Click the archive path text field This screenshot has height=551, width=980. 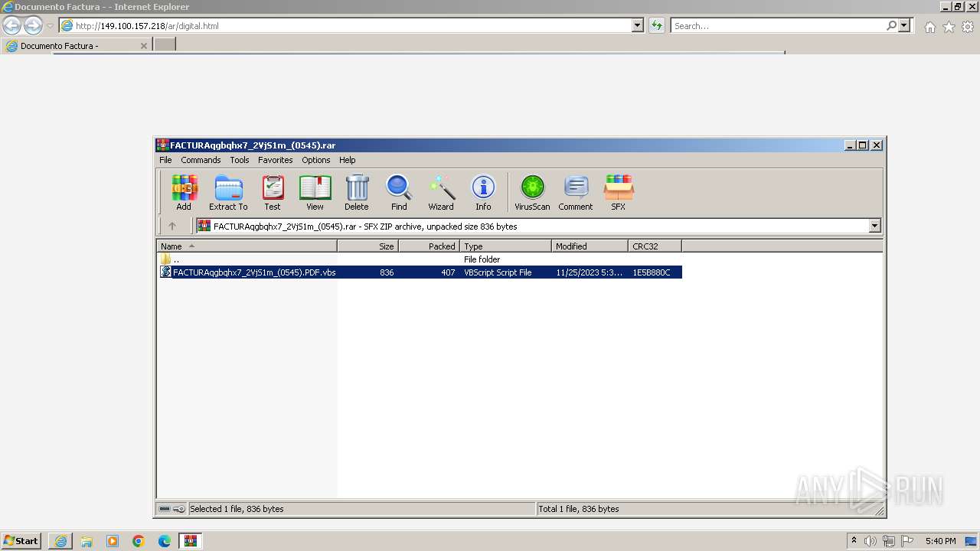tap(532, 226)
